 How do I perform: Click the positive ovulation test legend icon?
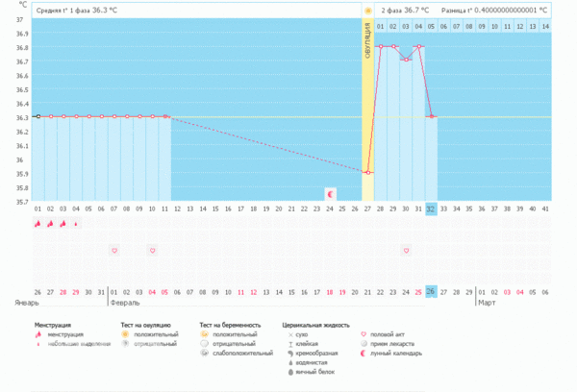pos(125,334)
